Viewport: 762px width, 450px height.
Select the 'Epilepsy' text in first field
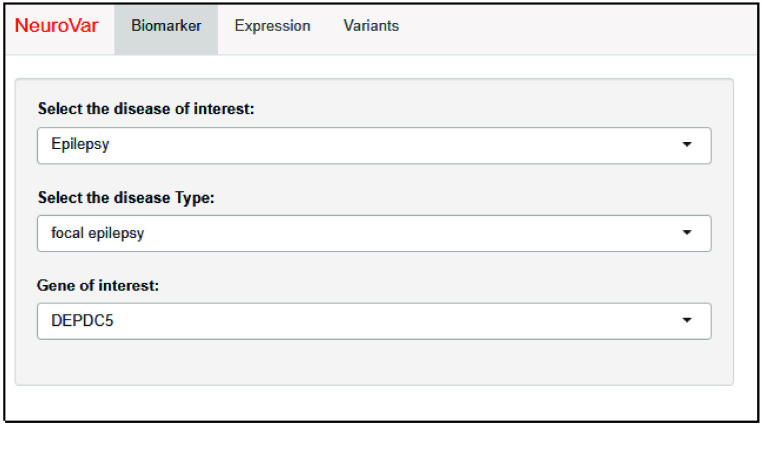click(x=80, y=145)
